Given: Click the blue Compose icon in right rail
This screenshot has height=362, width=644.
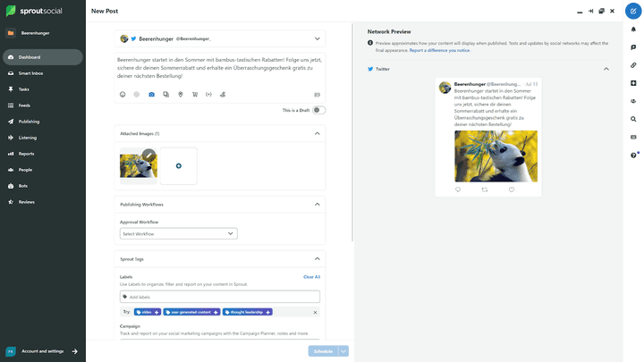Looking at the screenshot, I should (x=633, y=11).
